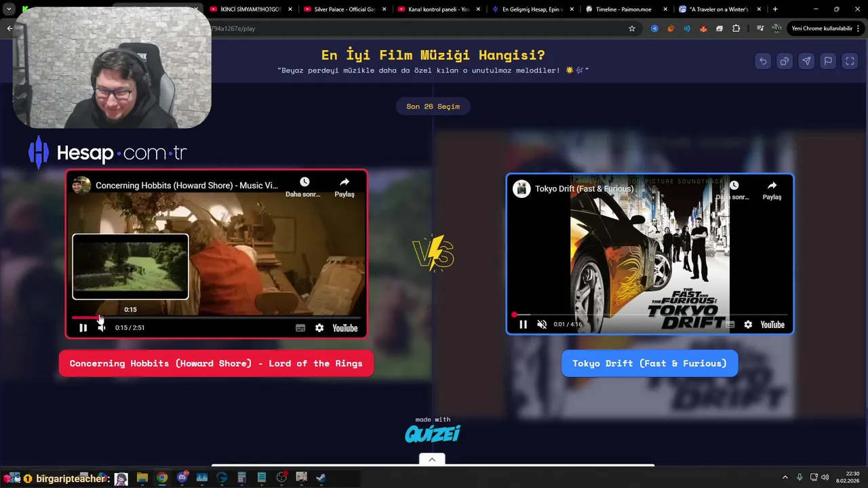Viewport: 868px width, 488px height.
Task: Open the Chrome tab search dropdown
Action: pyautogui.click(x=9, y=9)
